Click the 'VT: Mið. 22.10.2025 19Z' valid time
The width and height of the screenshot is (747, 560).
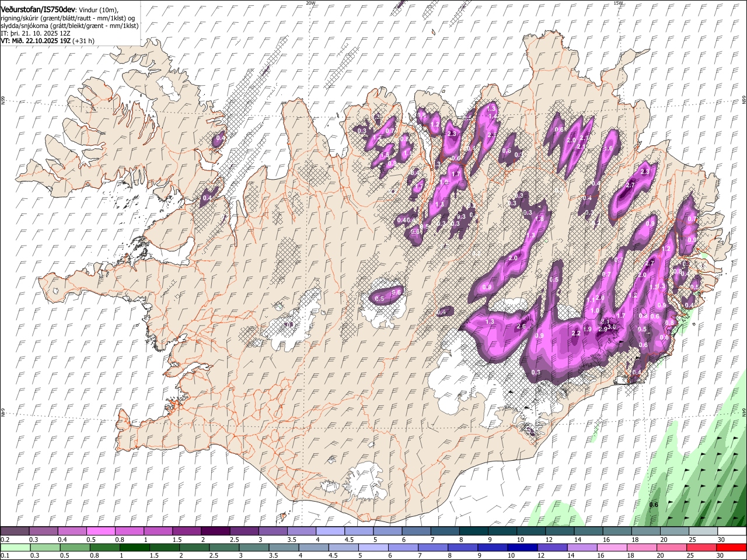[36, 41]
